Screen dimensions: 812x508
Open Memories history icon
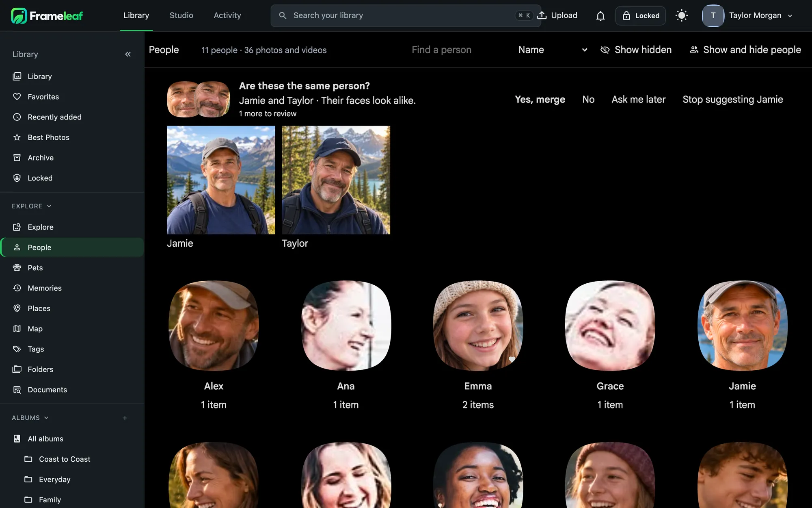(17, 288)
